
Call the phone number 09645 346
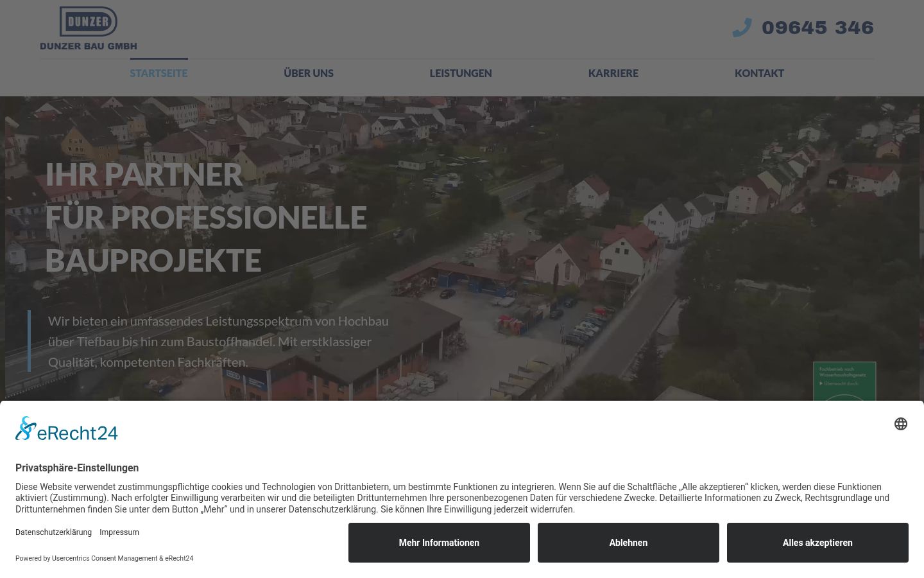coord(817,28)
